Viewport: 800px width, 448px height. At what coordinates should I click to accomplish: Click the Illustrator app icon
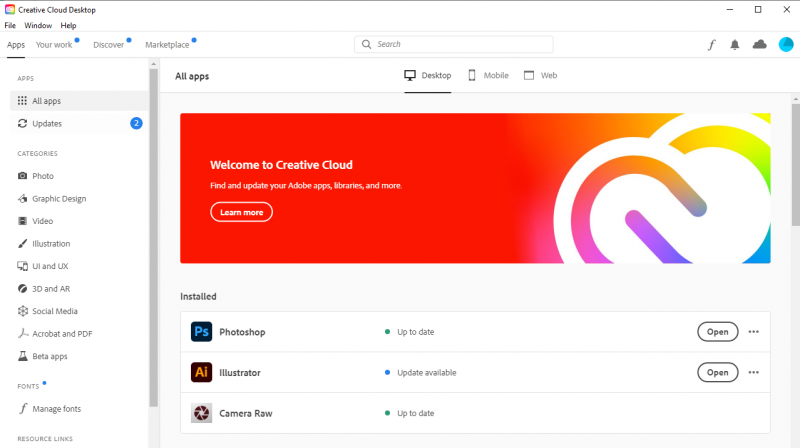tap(202, 372)
